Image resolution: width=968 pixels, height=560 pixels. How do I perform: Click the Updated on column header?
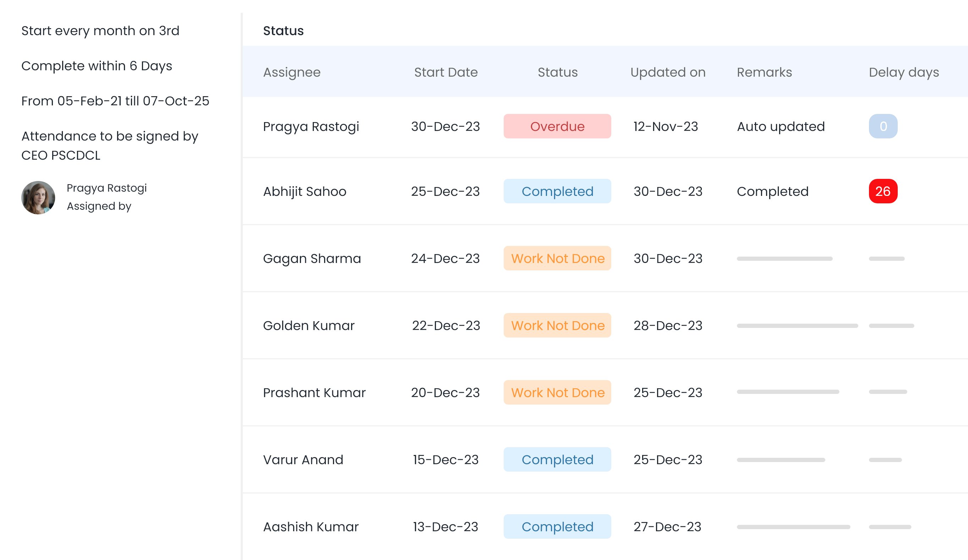point(668,72)
